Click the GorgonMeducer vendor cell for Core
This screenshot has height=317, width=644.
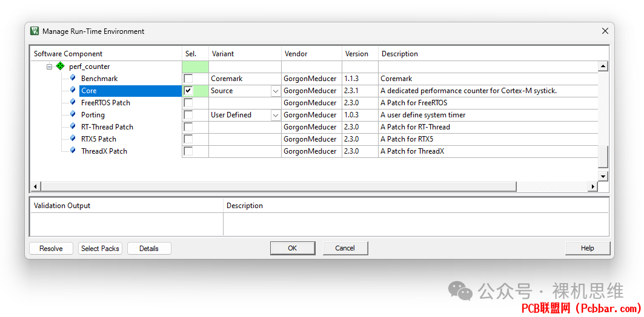[x=312, y=91]
